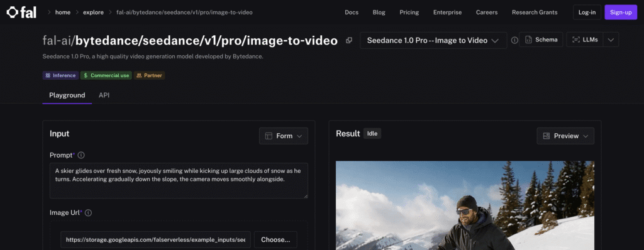Screen dimensions: 644x250
Task: Click the info icon beside model selector
Action: (514, 40)
